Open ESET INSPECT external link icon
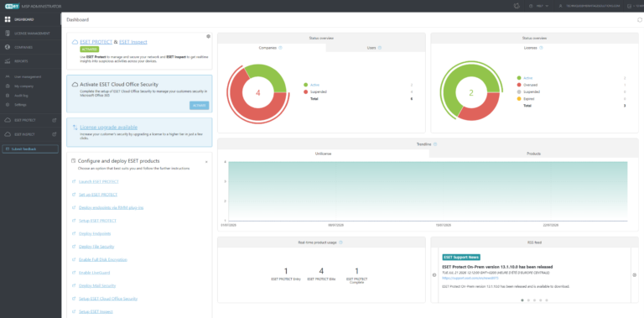 55,134
